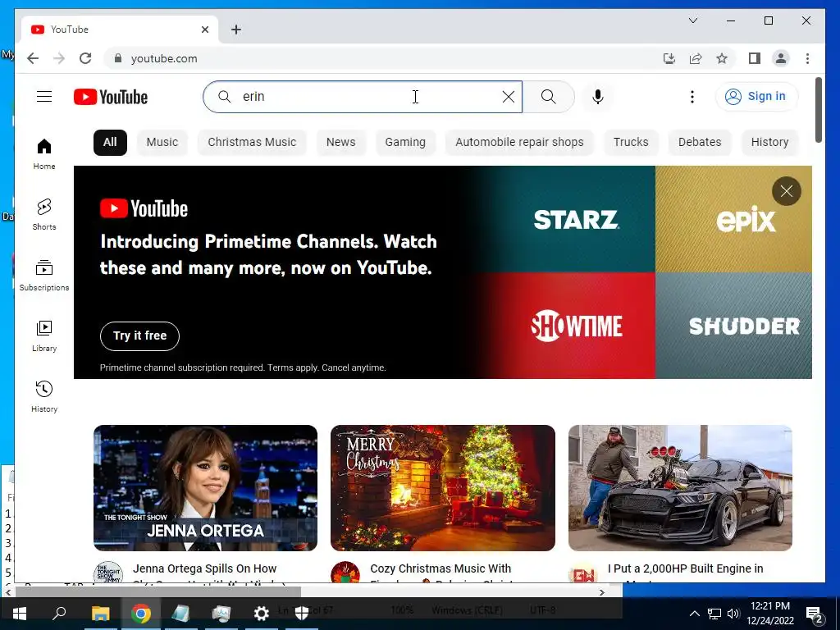Open the Jenna Ortega video thumbnail
840x630 pixels.
[205, 487]
